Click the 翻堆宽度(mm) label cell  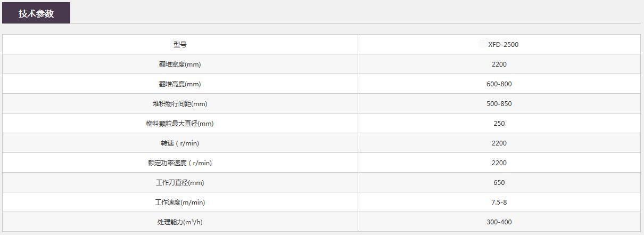tap(180, 64)
